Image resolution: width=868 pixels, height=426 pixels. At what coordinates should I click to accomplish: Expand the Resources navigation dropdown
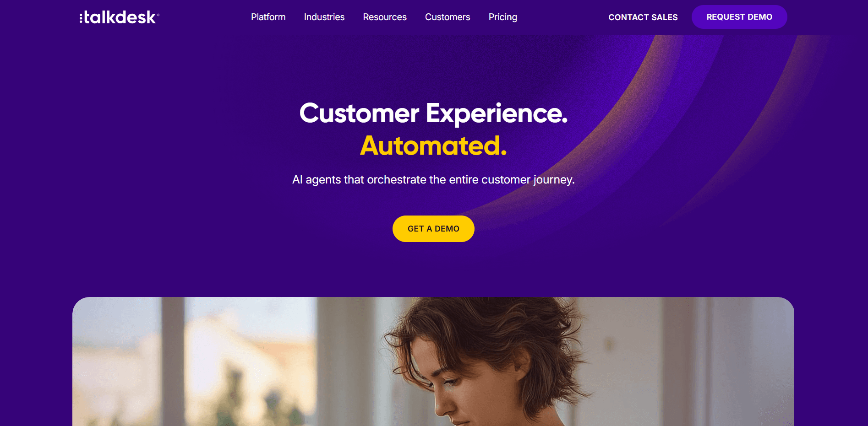tap(385, 17)
